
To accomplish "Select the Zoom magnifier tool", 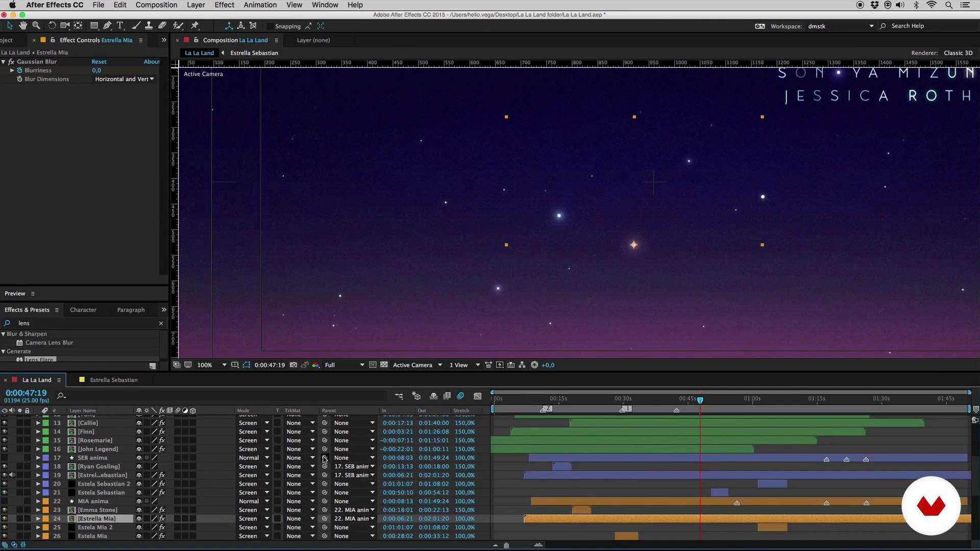I will click(36, 26).
